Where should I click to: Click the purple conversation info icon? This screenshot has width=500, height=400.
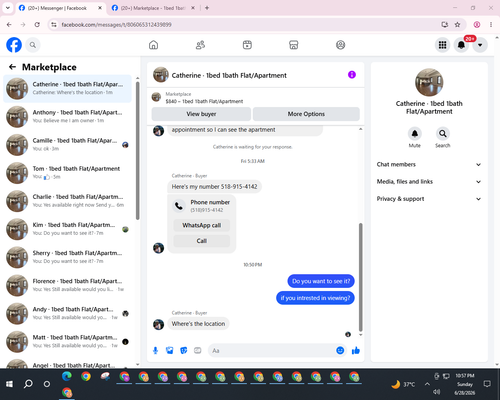(x=352, y=75)
